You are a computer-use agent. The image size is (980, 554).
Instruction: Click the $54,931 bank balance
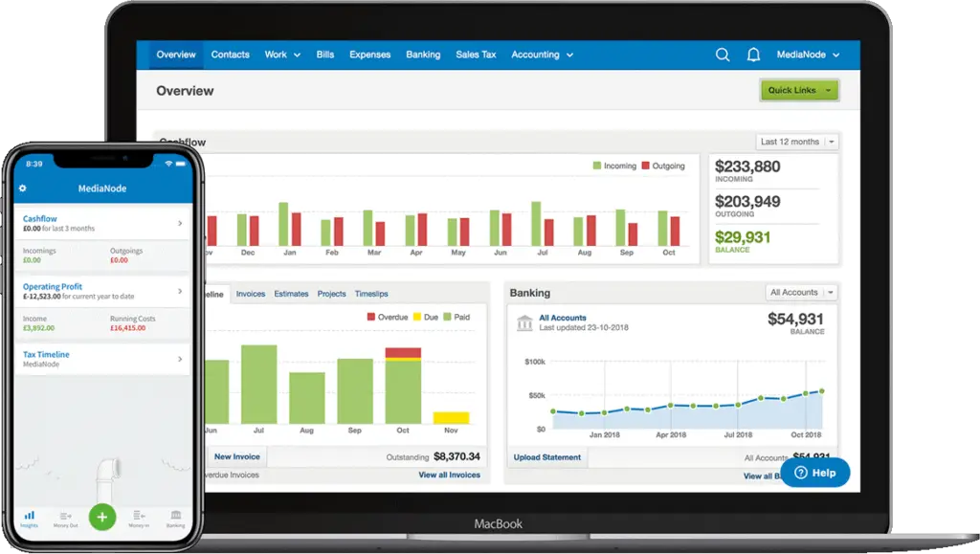[x=795, y=320]
